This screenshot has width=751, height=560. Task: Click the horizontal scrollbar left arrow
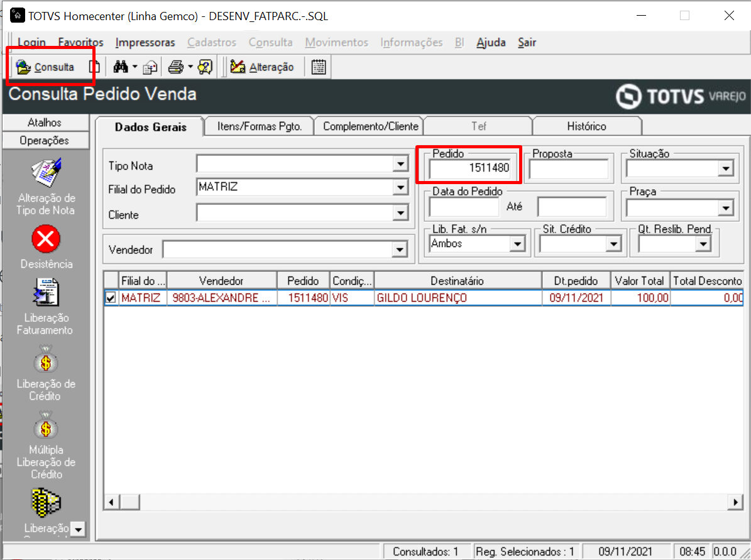[x=112, y=502]
